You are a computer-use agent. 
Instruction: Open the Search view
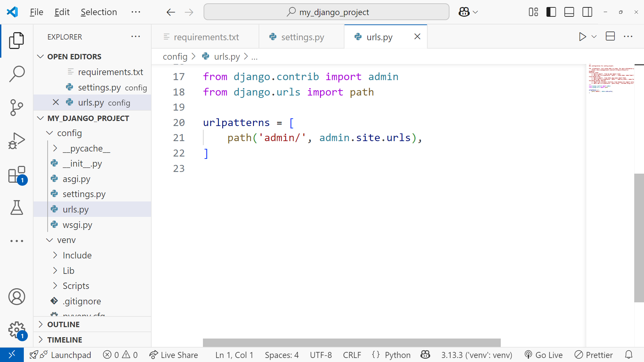(x=16, y=74)
